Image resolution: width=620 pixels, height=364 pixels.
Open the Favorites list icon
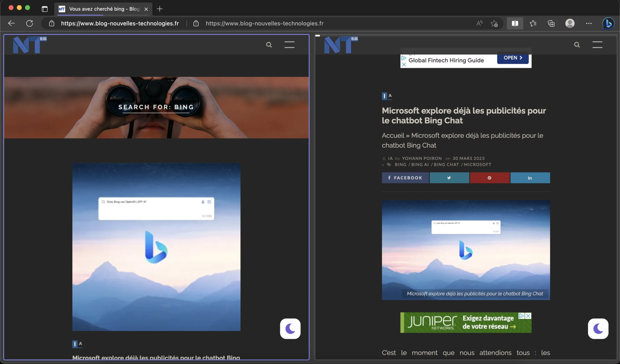pos(533,23)
